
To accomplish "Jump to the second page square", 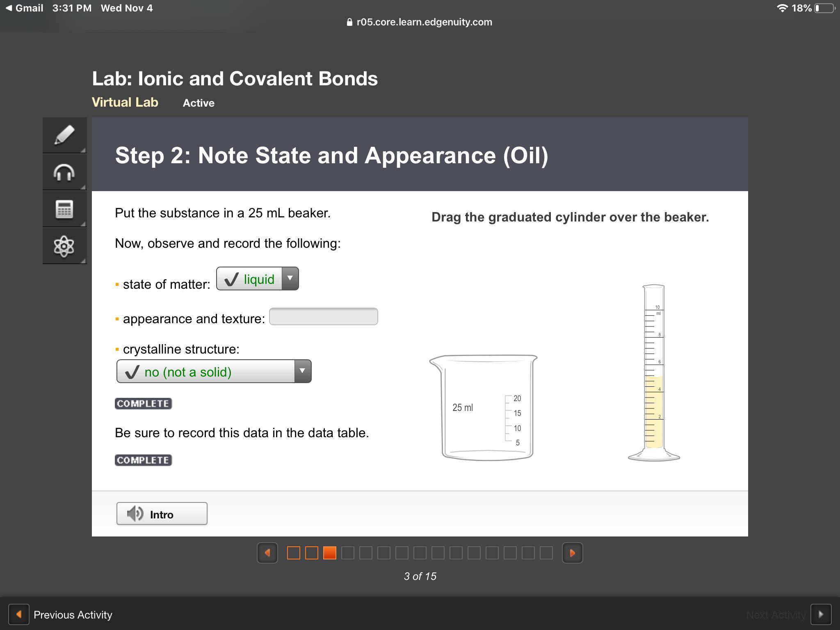I will point(312,553).
